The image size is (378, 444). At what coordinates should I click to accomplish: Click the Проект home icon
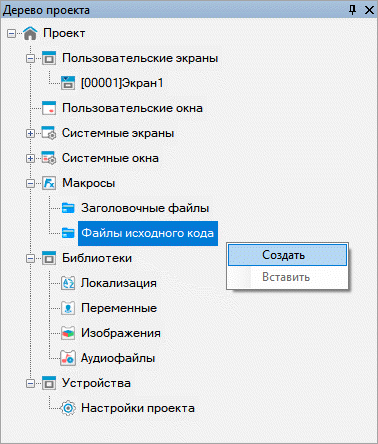(x=30, y=33)
